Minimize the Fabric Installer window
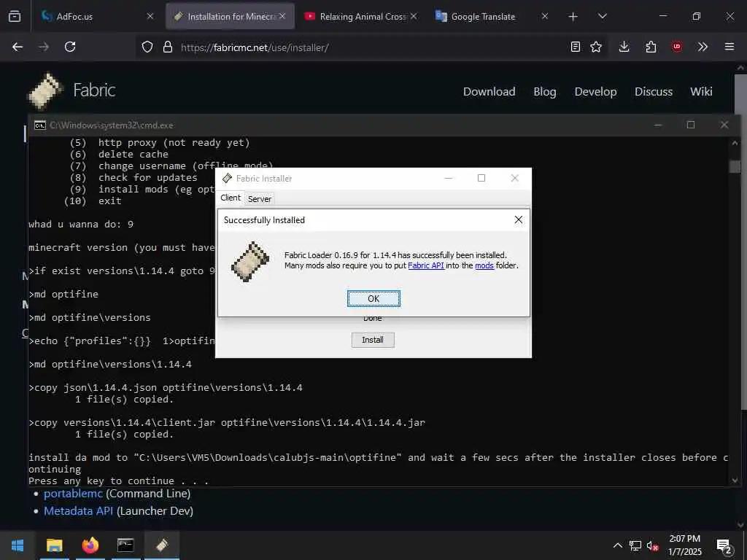This screenshot has width=747, height=560. [449, 178]
